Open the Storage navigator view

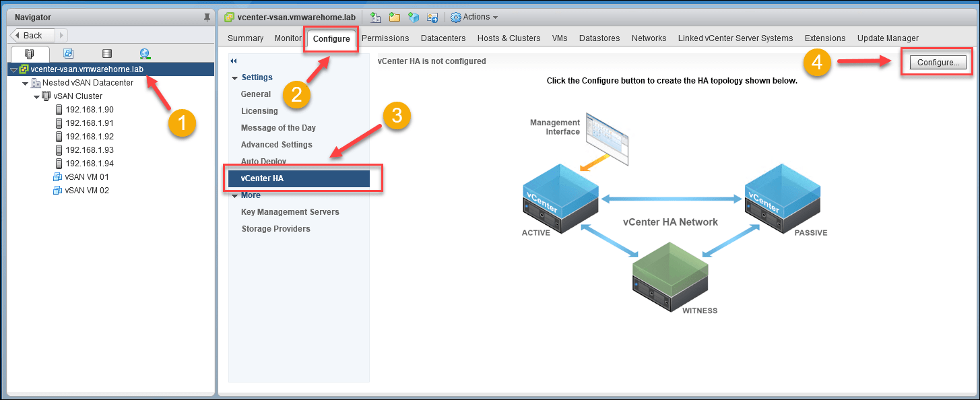coord(106,54)
